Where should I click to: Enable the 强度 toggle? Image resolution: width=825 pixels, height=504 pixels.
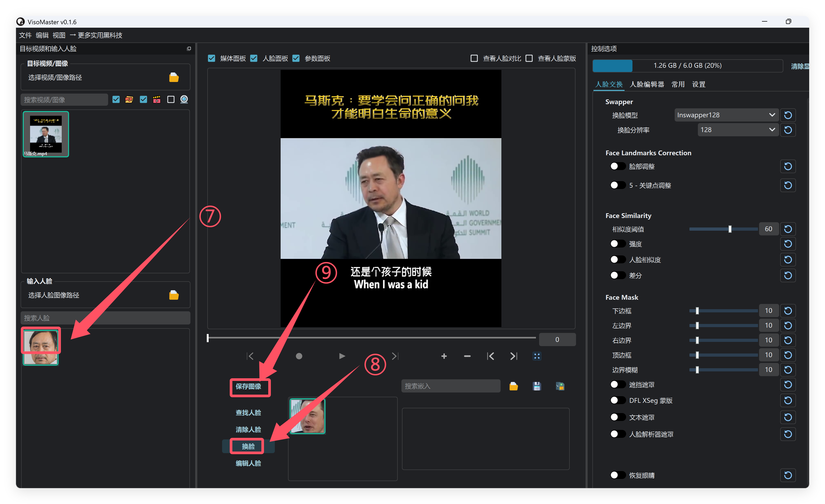[618, 244]
